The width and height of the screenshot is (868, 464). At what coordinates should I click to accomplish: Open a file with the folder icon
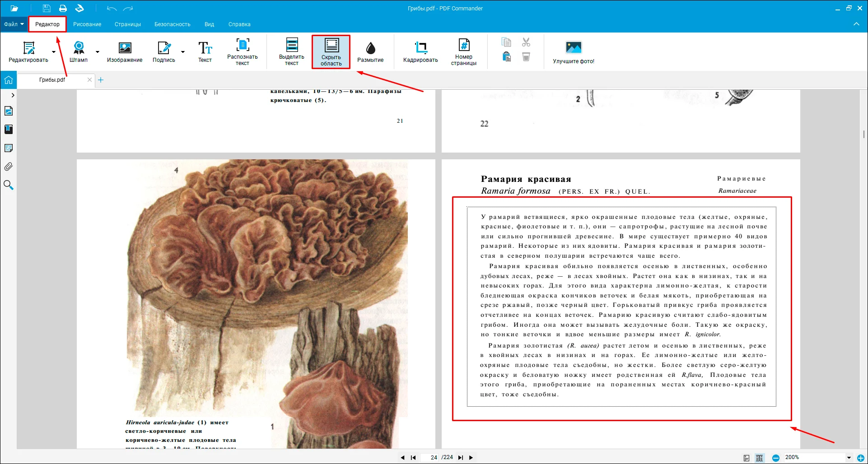[14, 8]
